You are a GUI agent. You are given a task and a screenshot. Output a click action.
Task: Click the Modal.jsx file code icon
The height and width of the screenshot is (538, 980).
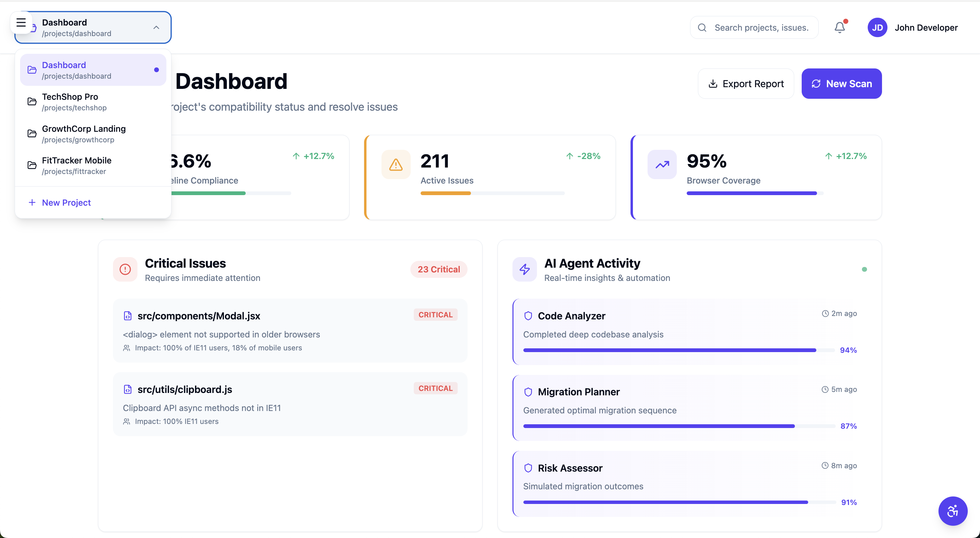click(128, 316)
